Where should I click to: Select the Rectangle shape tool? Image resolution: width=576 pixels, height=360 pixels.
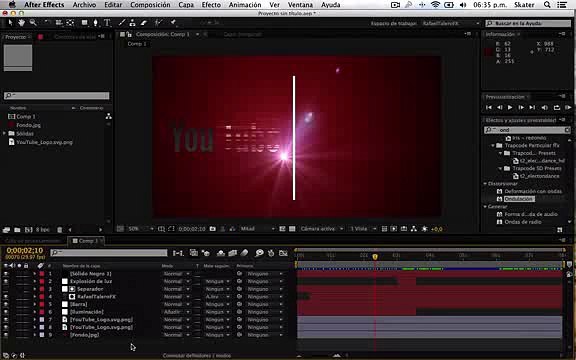point(84,23)
